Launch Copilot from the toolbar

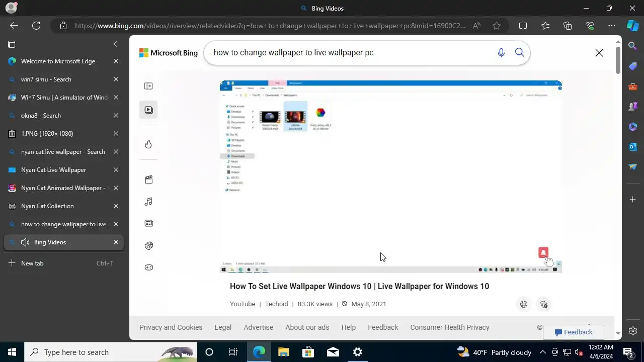pyautogui.click(x=633, y=26)
